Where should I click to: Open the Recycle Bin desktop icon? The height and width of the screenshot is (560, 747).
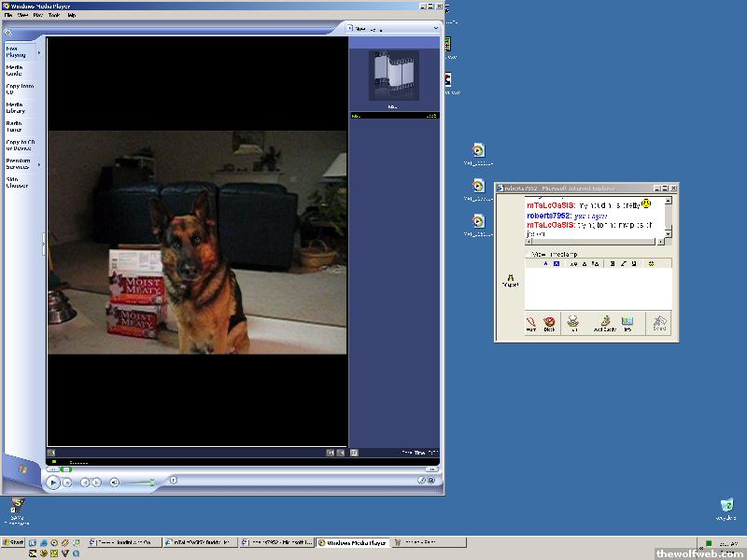pos(726,508)
